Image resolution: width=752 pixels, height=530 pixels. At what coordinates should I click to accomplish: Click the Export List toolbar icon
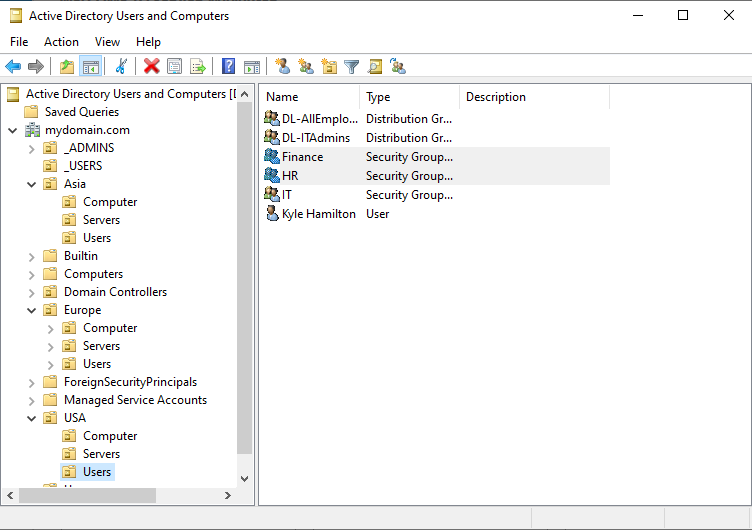coord(198,67)
